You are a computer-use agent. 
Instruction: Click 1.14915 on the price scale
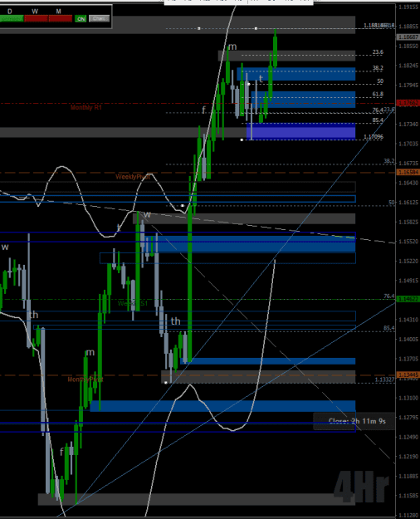[408, 281]
